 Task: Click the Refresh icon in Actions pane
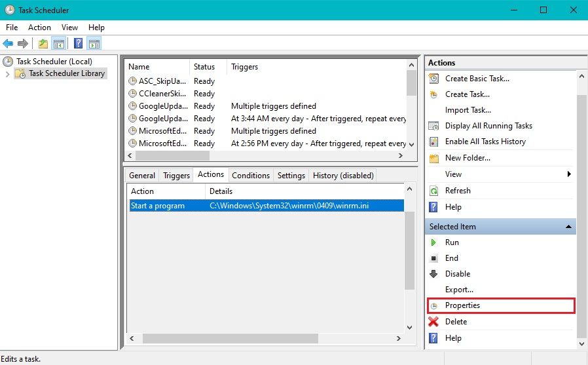pos(433,191)
